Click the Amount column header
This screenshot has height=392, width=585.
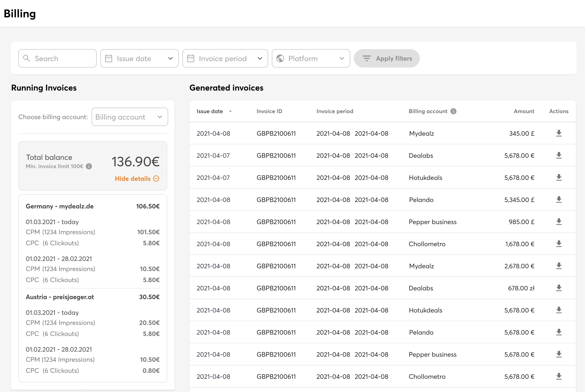click(524, 111)
